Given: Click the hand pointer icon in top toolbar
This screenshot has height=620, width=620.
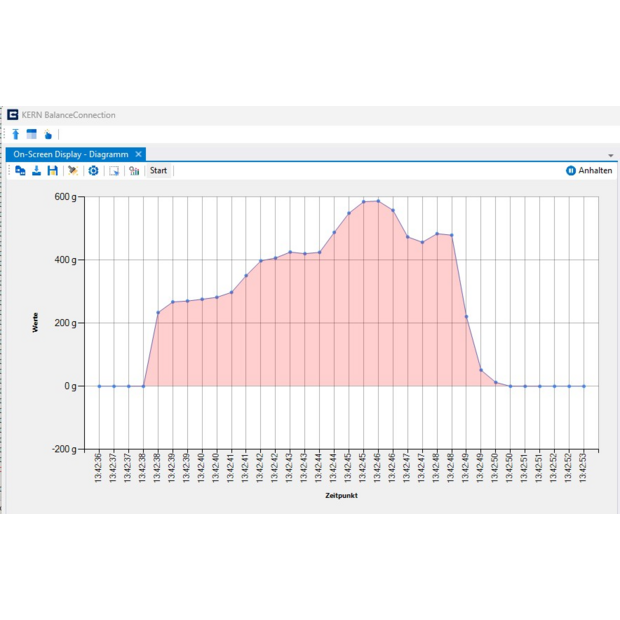Looking at the screenshot, I should (47, 134).
